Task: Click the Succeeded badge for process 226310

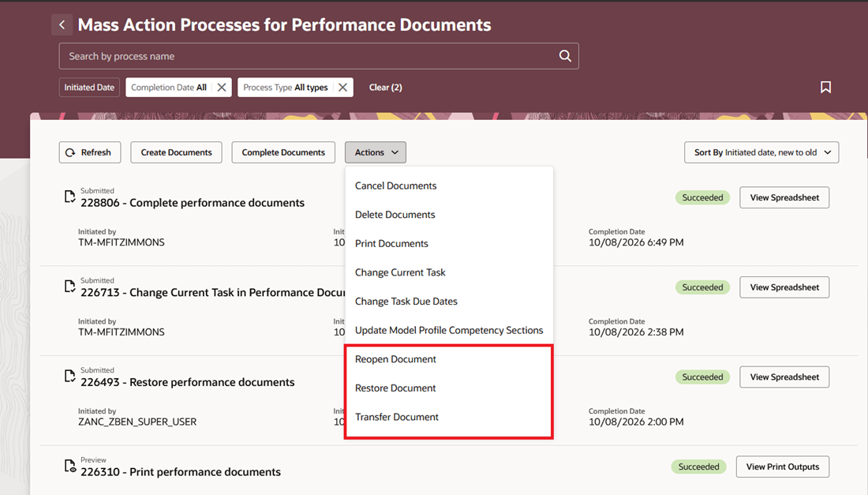Action: 698,467
